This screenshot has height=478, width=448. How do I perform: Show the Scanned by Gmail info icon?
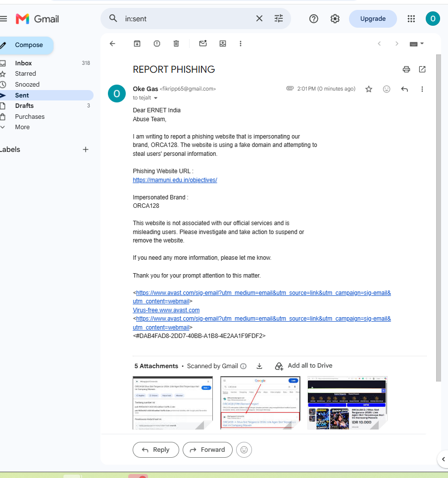click(x=244, y=366)
